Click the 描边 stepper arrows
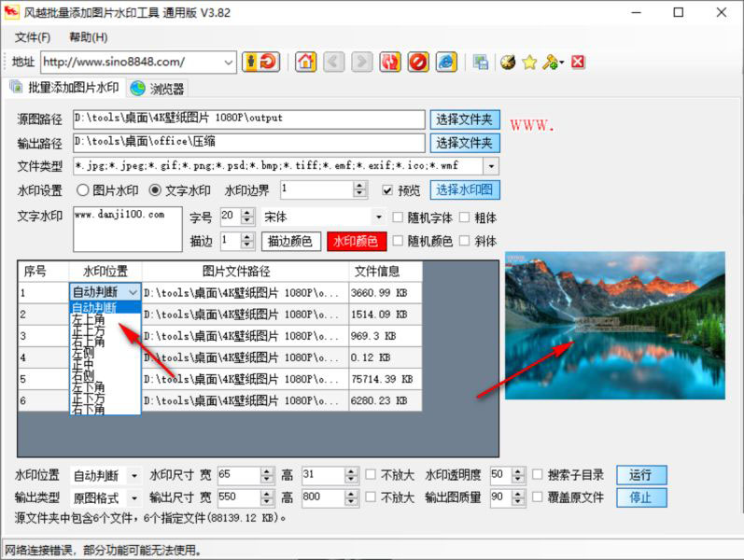Viewport: 744px width, 560px height. tap(247, 241)
